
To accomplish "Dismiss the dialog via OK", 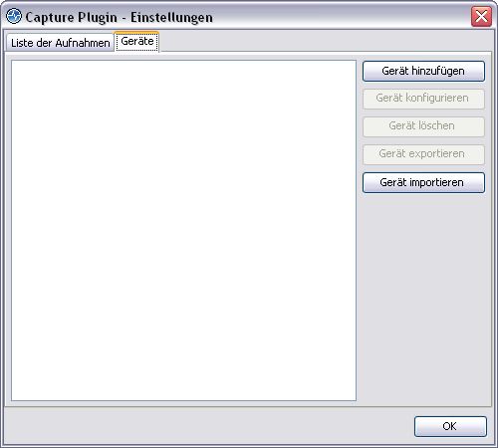I will pyautogui.click(x=450, y=426).
